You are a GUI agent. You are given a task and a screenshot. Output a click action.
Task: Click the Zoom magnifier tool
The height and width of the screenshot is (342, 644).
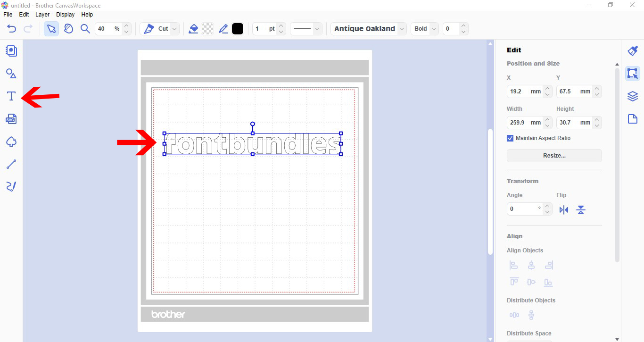click(85, 29)
